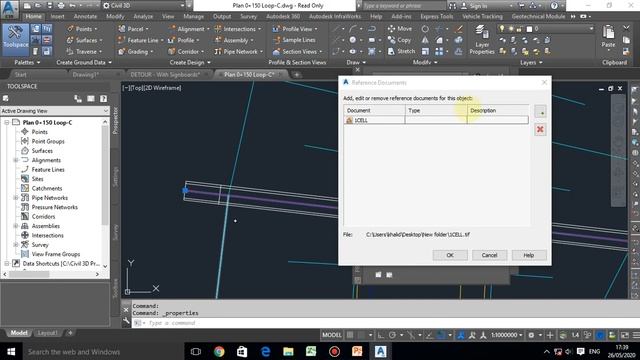Switch to the Layout1 tab

point(47,333)
